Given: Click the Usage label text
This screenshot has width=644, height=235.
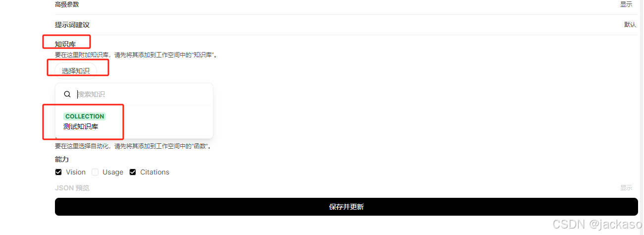Looking at the screenshot, I should [x=113, y=172].
